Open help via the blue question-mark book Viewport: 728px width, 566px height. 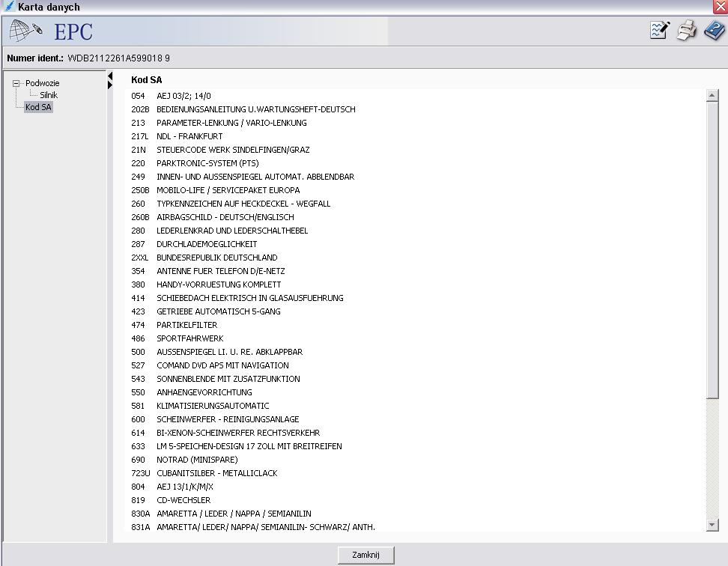click(713, 31)
